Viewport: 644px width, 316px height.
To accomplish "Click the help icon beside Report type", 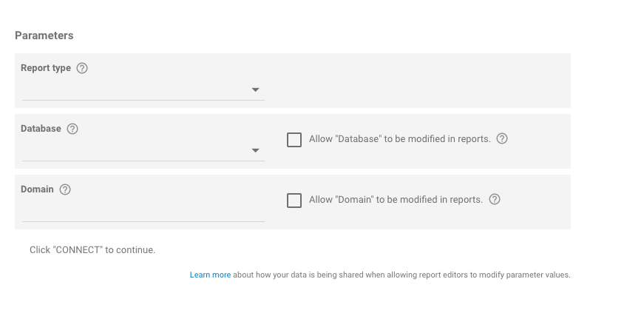I will click(82, 68).
